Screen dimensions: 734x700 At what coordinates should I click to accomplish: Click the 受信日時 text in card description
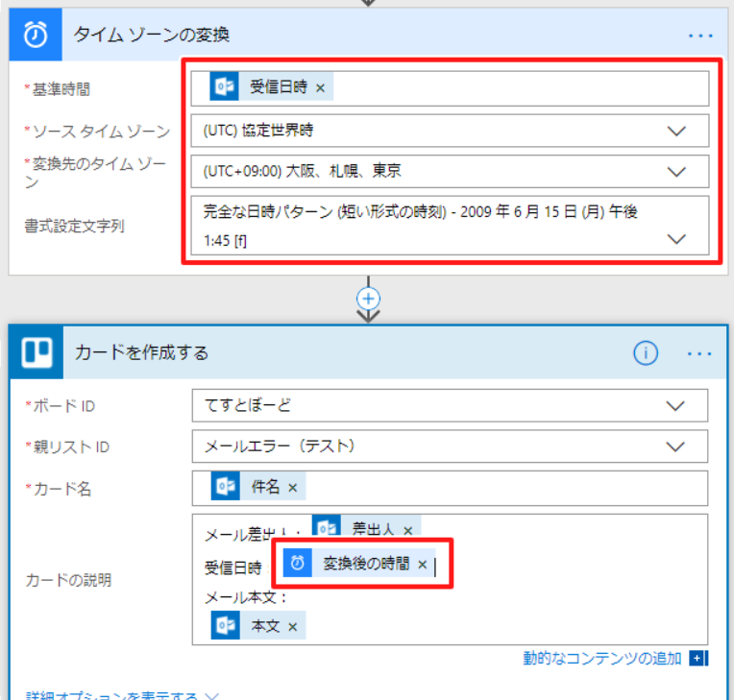pos(233,568)
